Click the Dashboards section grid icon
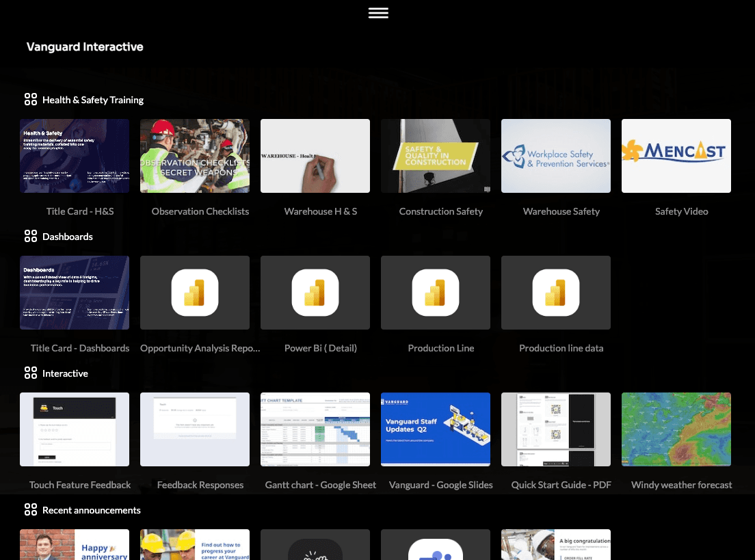The image size is (755, 560). coord(31,236)
